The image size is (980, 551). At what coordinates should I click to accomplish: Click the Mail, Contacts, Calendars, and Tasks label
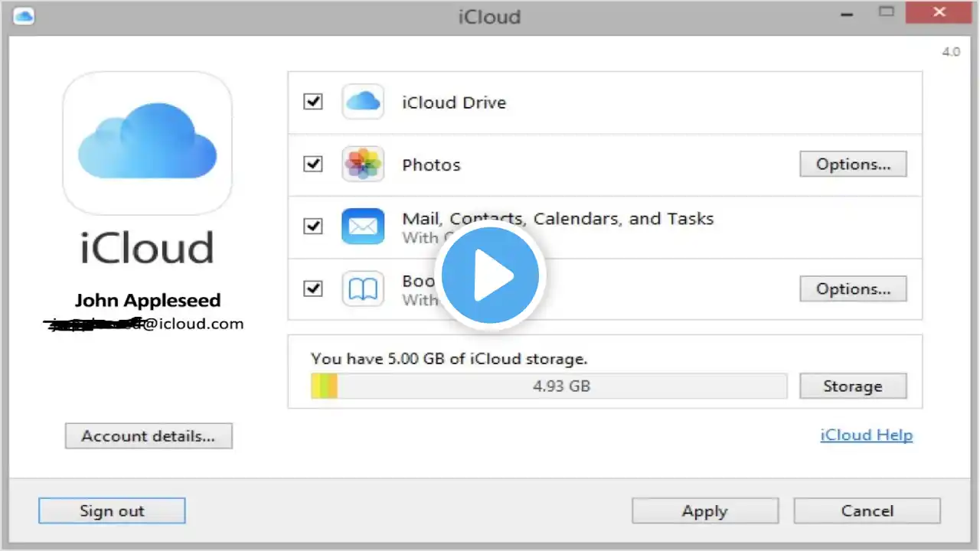tap(558, 218)
